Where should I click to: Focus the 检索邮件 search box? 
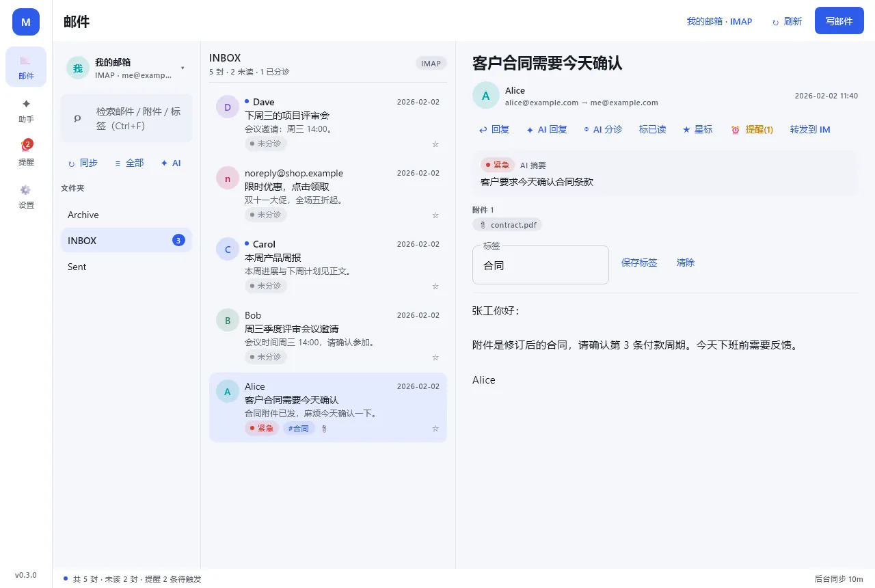tap(126, 118)
